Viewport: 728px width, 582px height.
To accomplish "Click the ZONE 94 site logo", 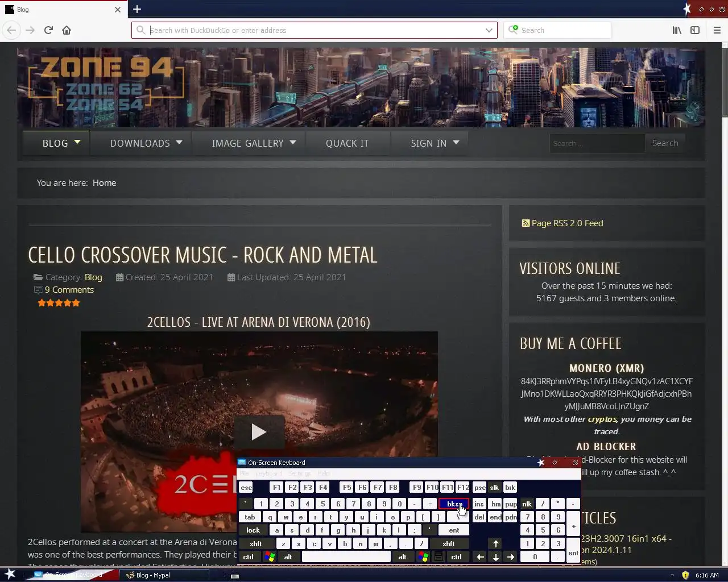I will tap(106, 84).
